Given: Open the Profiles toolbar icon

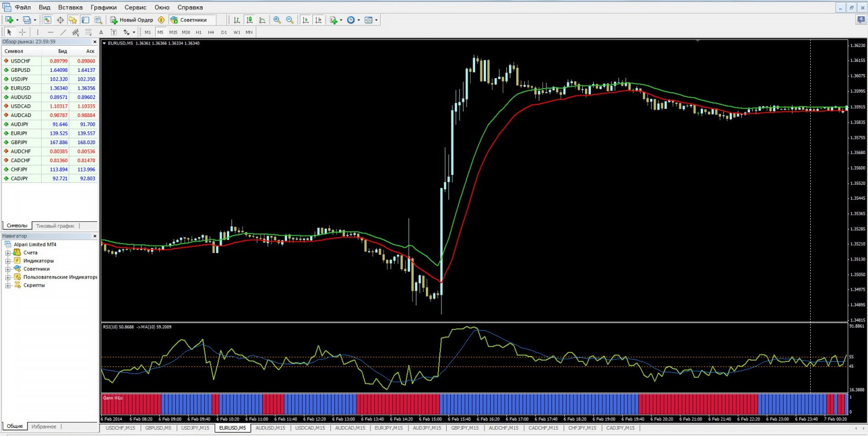Looking at the screenshot, I should coord(27,20).
